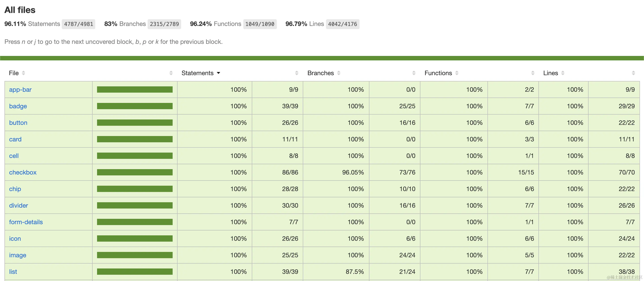
Task: Click list lines count 38/38
Action: pos(627,271)
